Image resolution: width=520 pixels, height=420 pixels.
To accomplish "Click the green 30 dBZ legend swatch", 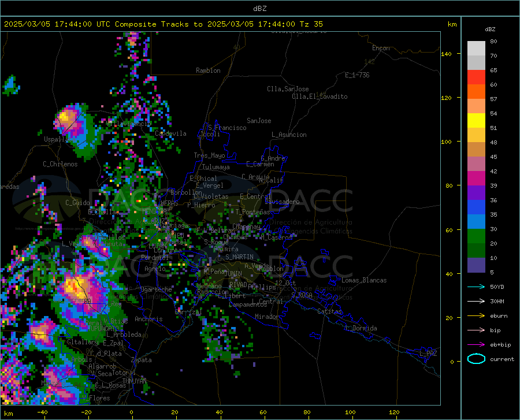I will click(476, 236).
